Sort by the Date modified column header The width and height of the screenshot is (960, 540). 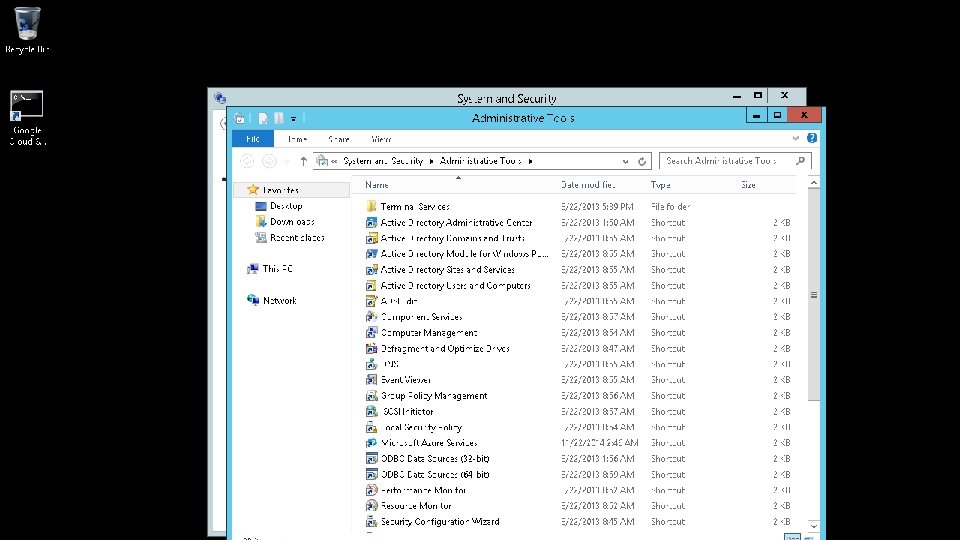tap(601, 185)
